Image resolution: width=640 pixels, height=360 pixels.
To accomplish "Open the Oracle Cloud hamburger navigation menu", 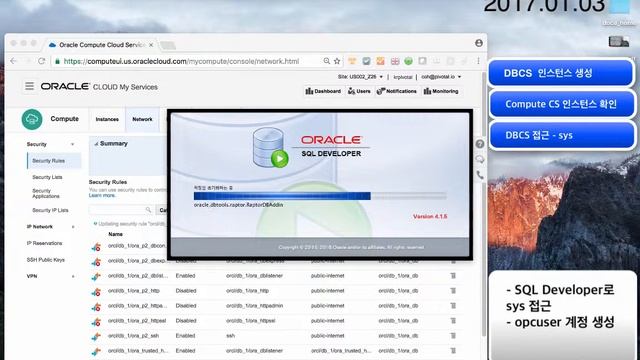I will [x=29, y=86].
